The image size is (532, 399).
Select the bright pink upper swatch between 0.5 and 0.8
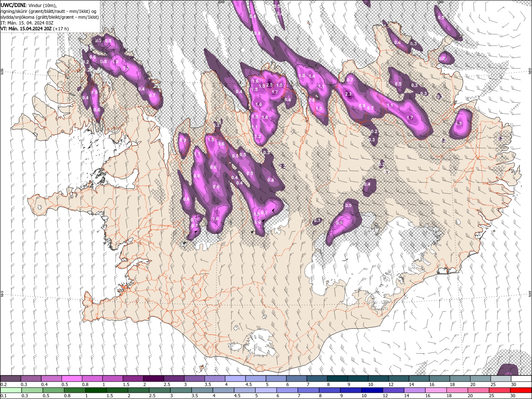click(71, 378)
